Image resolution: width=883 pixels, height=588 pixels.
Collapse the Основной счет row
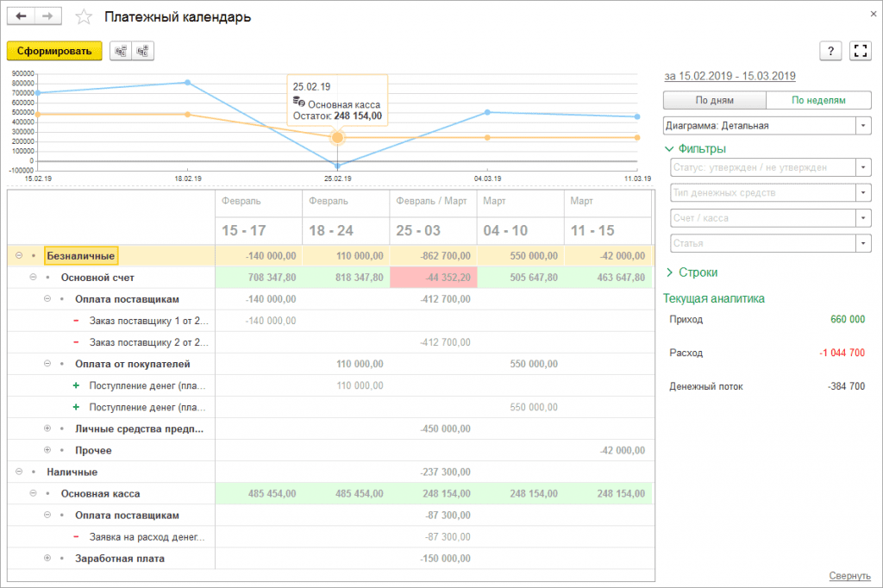pyautogui.click(x=34, y=277)
